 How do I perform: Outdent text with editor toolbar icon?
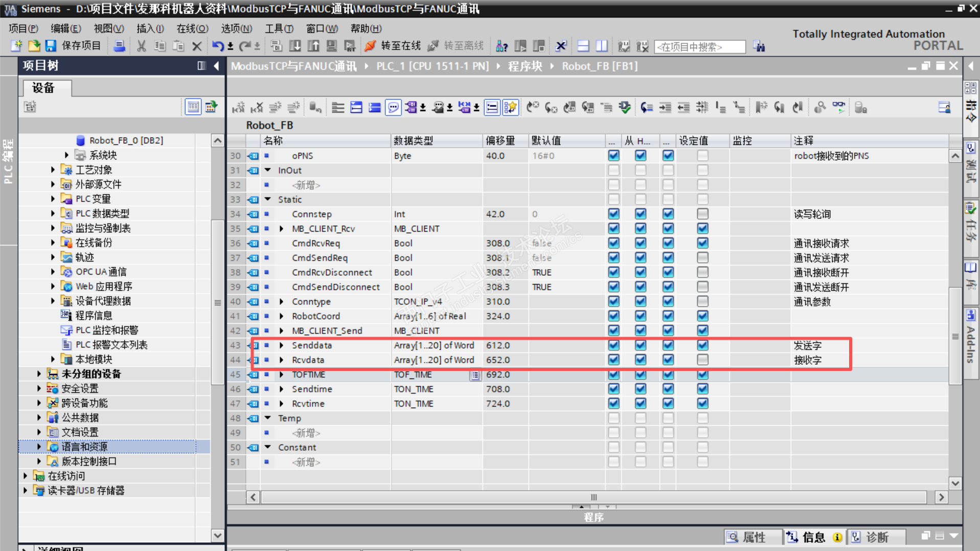683,107
